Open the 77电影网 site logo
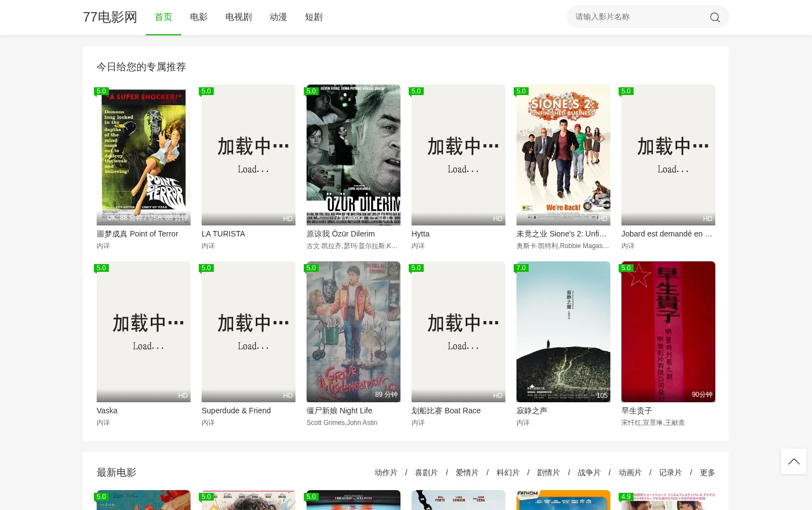This screenshot has width=812, height=510. click(110, 17)
